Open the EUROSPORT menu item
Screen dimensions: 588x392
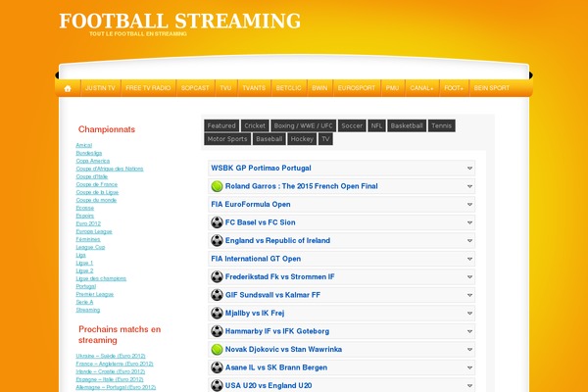[357, 88]
